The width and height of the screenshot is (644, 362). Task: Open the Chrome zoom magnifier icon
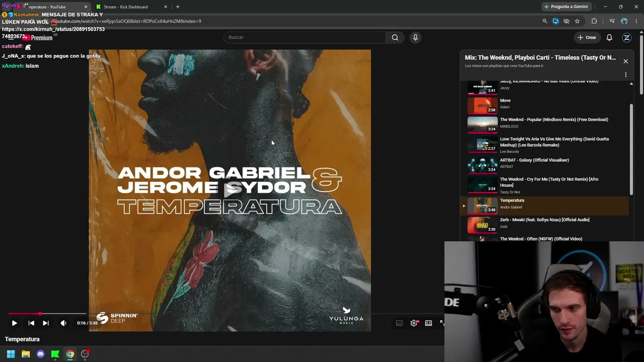coord(545,21)
